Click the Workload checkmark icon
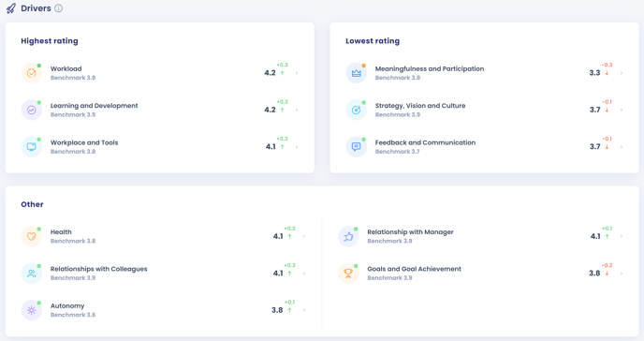Image resolution: width=644 pixels, height=341 pixels. 32,73
